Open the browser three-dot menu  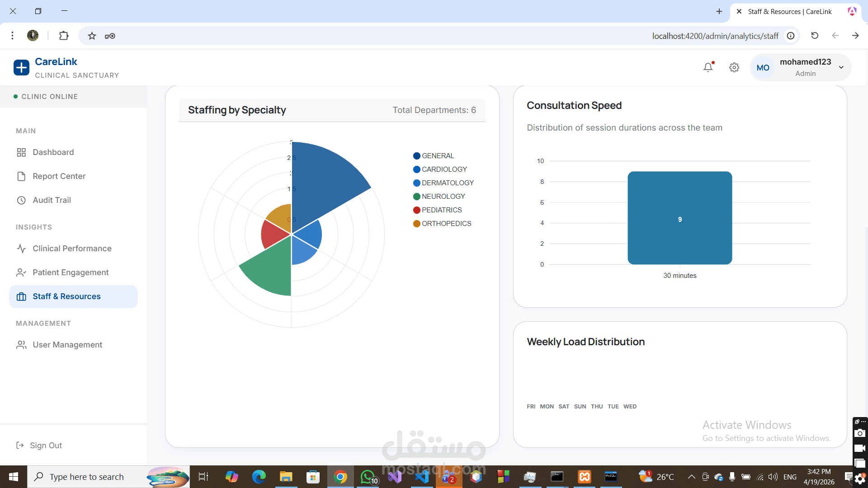pyautogui.click(x=13, y=36)
